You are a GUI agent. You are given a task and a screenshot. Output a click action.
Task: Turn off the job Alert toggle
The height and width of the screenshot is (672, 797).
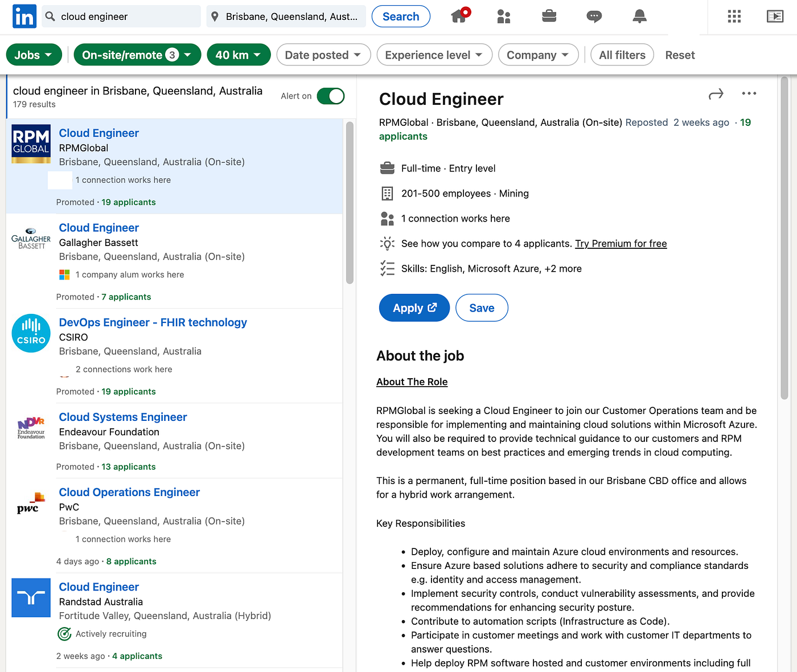tap(331, 96)
